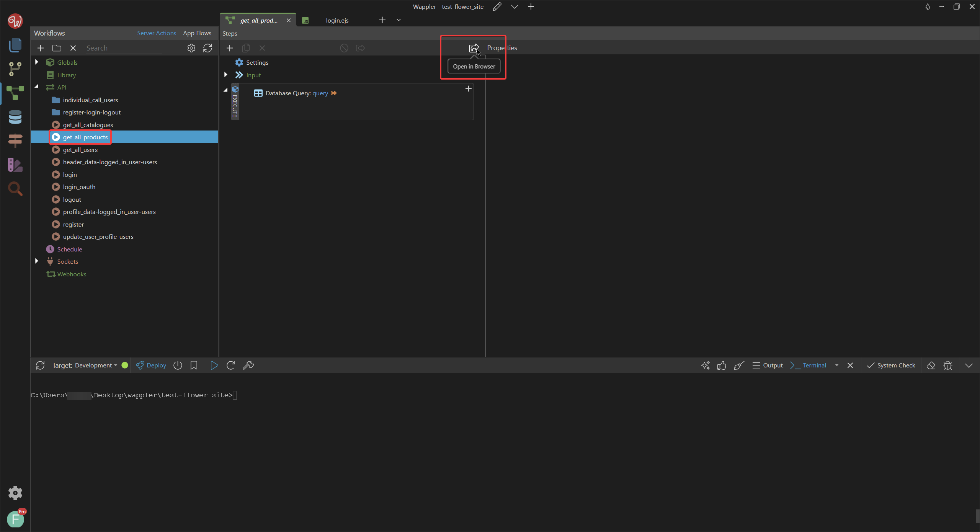
Task: Expand the Globals tree item
Action: pos(36,62)
